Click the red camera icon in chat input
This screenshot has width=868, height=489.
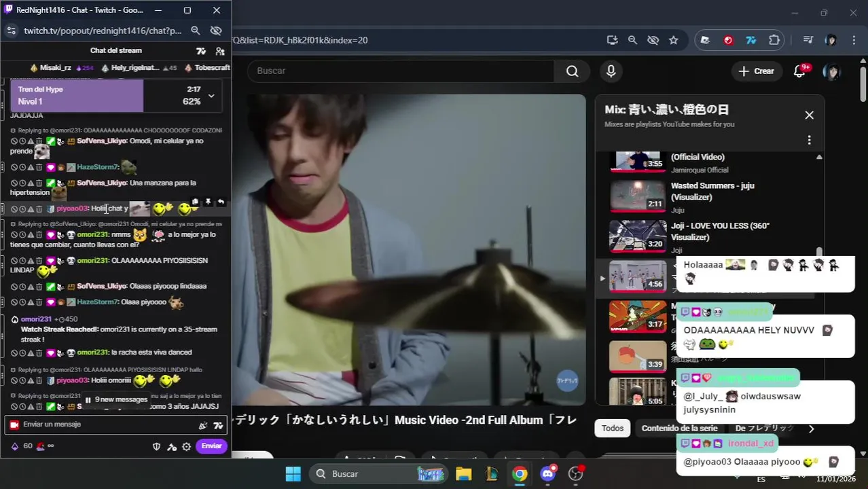coord(14,424)
